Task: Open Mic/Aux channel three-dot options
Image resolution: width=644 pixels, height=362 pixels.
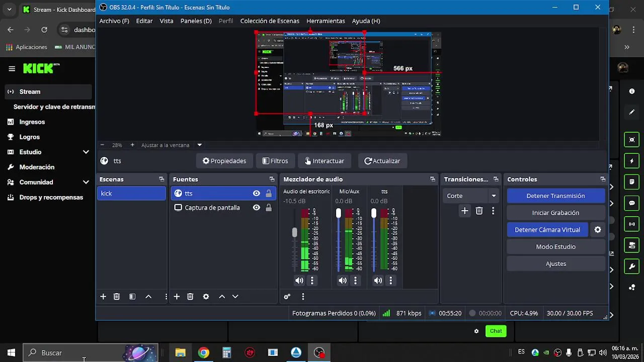Action: (x=355, y=281)
